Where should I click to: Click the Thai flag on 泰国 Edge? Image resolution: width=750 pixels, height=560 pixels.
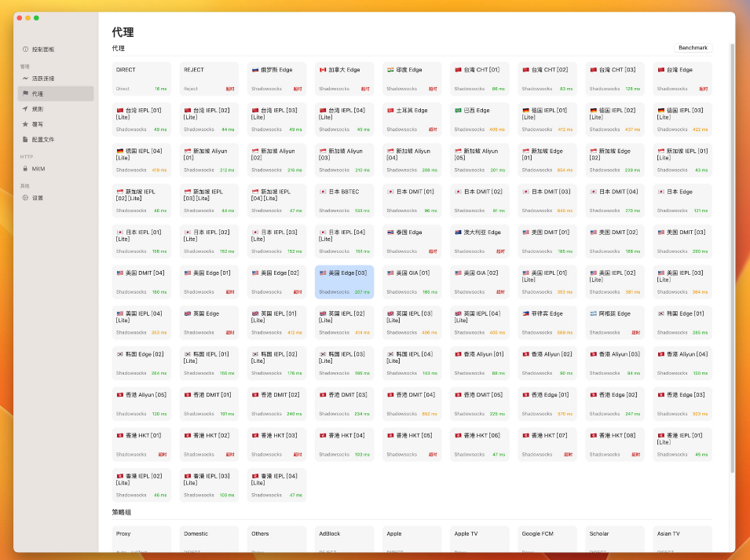pos(390,232)
